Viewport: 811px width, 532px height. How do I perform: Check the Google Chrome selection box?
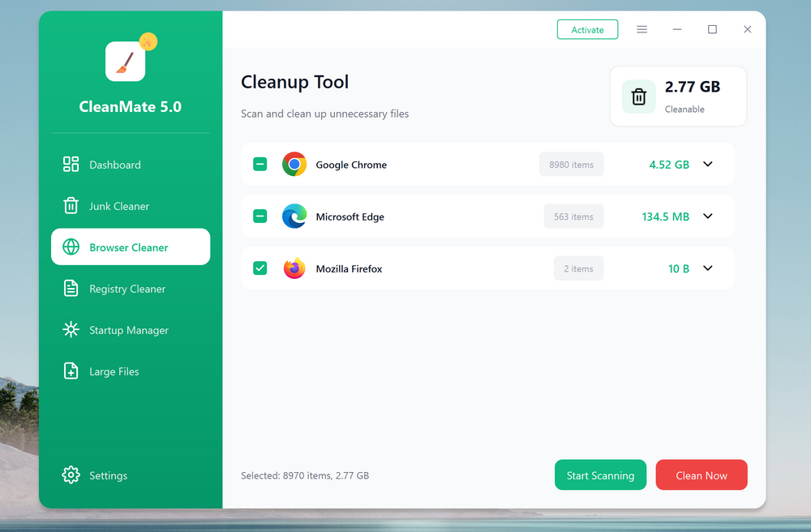[x=260, y=164]
